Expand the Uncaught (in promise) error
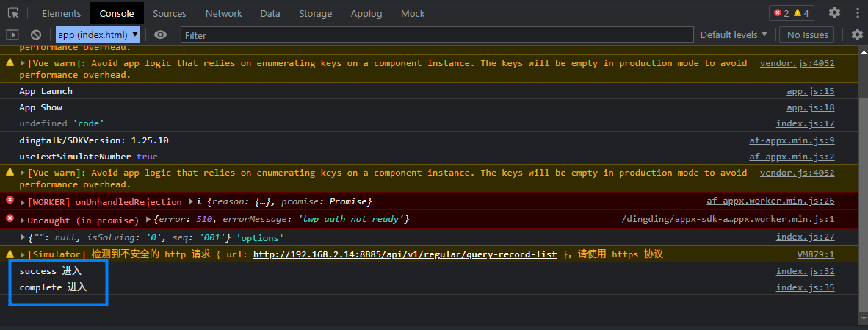Screen dimensions: 868x330 23,220
